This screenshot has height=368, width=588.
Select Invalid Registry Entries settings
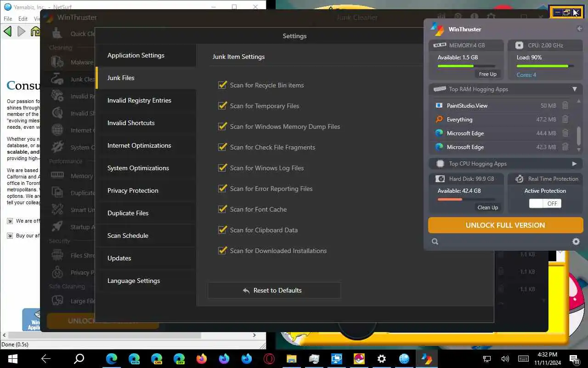pos(146,100)
